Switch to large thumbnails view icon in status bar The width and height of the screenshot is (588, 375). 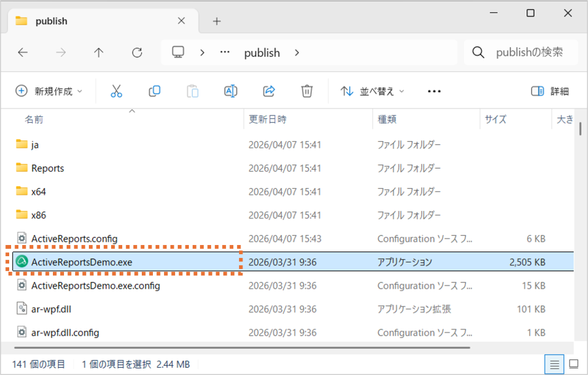[x=574, y=364]
